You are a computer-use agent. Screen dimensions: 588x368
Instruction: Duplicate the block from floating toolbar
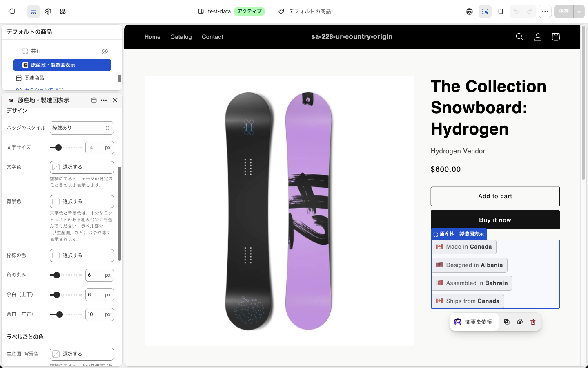coord(507,322)
